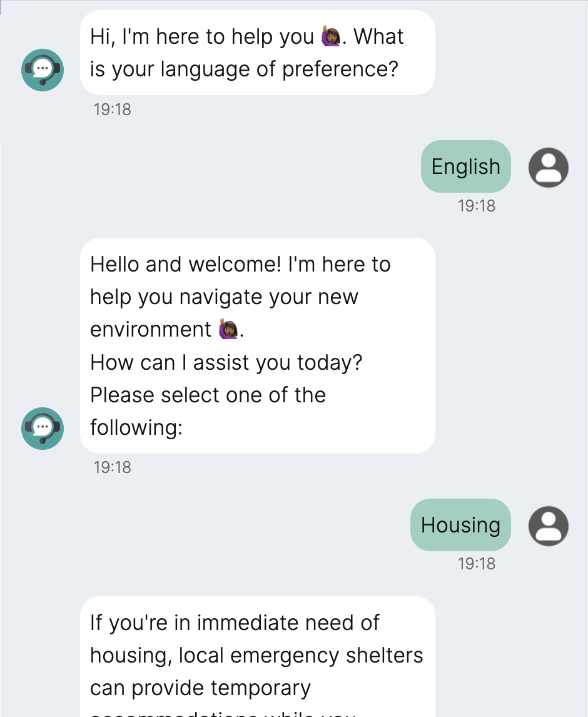
Task: Click the timestamp beneath the welcome message
Action: 112,467
